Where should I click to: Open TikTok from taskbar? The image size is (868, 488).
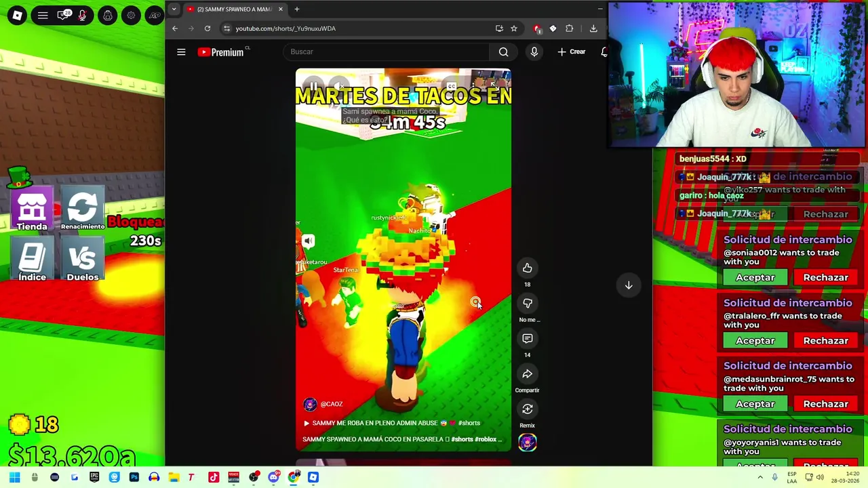pos(214,477)
